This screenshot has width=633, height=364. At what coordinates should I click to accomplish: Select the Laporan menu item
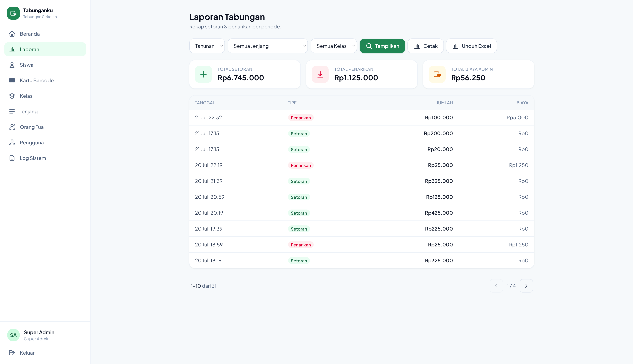tap(45, 49)
